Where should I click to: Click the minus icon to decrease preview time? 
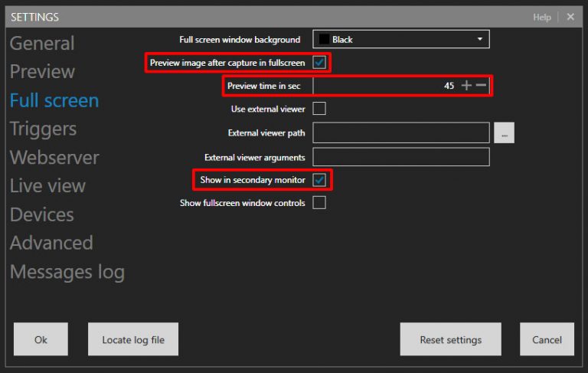pos(481,86)
